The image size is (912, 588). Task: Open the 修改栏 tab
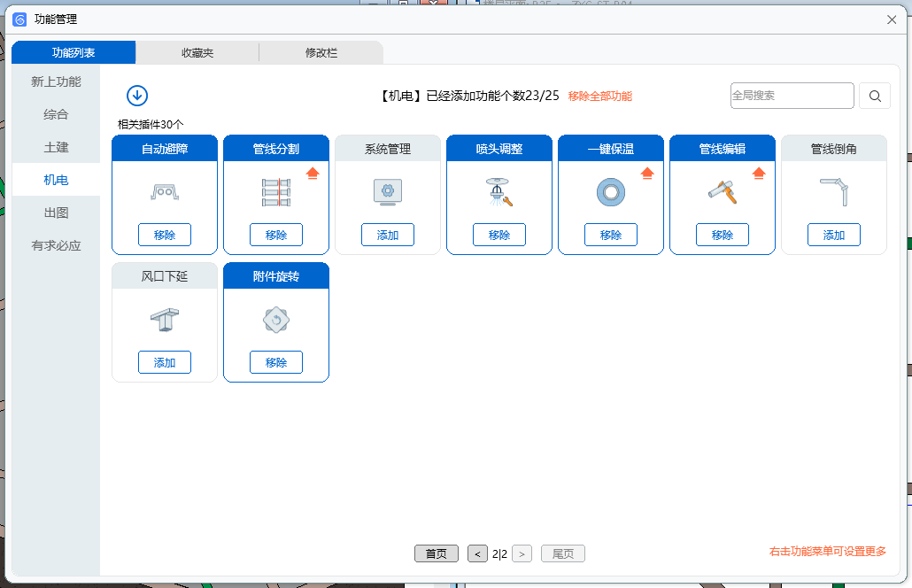321,53
